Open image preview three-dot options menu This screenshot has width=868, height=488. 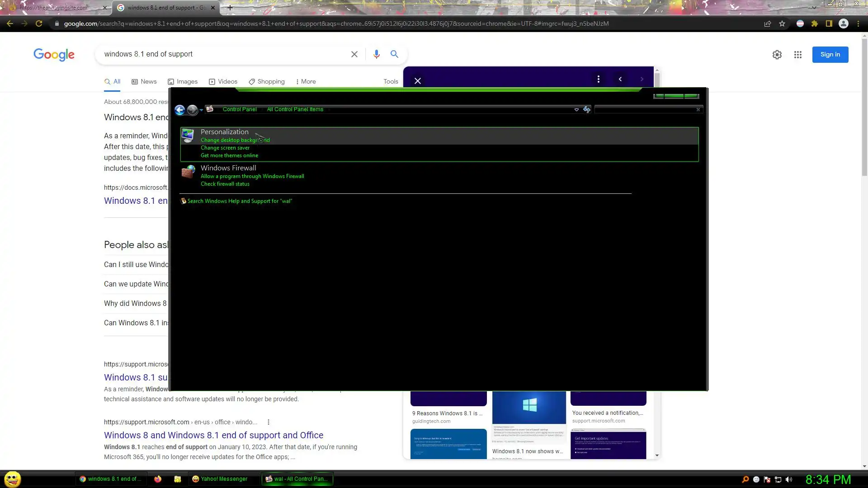[x=598, y=79]
